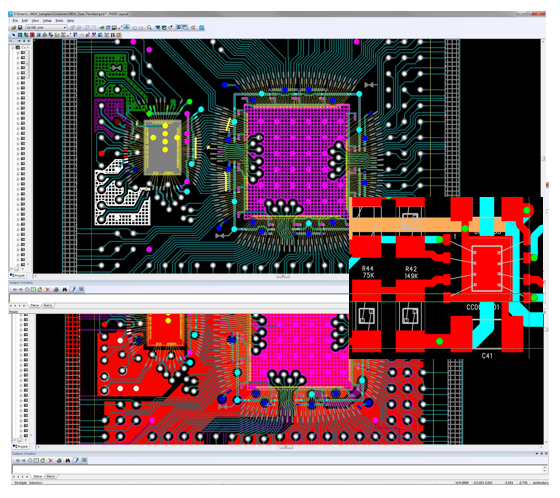Image resolution: width=560 pixels, height=498 pixels.
Task: Toggle the highlighted pen icon in upper Output Window
Action: click(x=73, y=289)
